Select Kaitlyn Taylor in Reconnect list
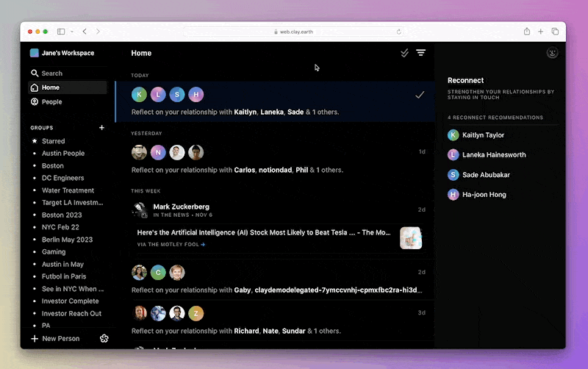 pos(476,135)
